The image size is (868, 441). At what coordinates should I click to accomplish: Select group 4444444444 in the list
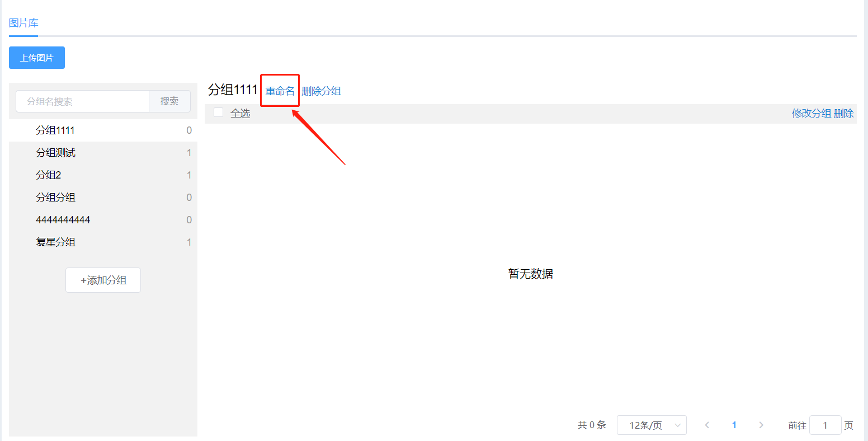(103, 220)
